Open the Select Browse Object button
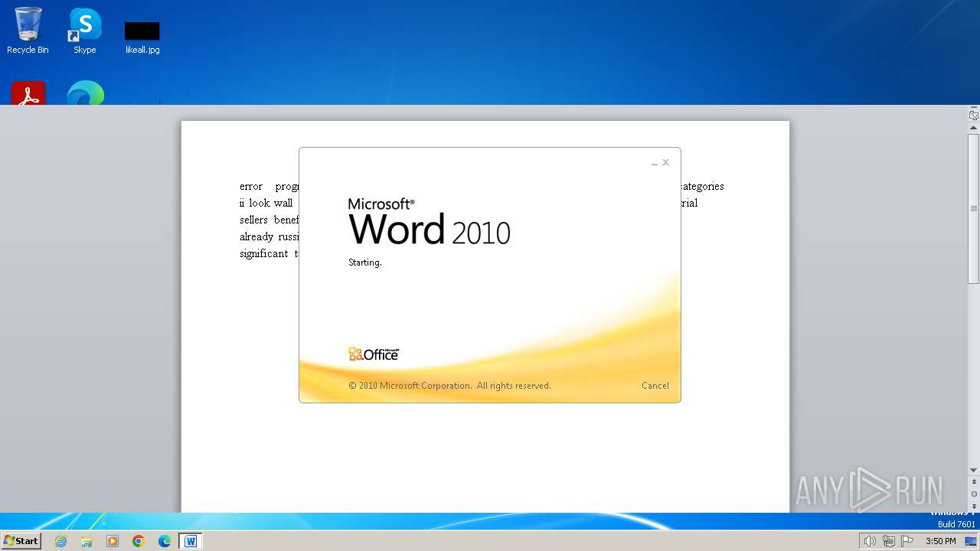 click(974, 494)
